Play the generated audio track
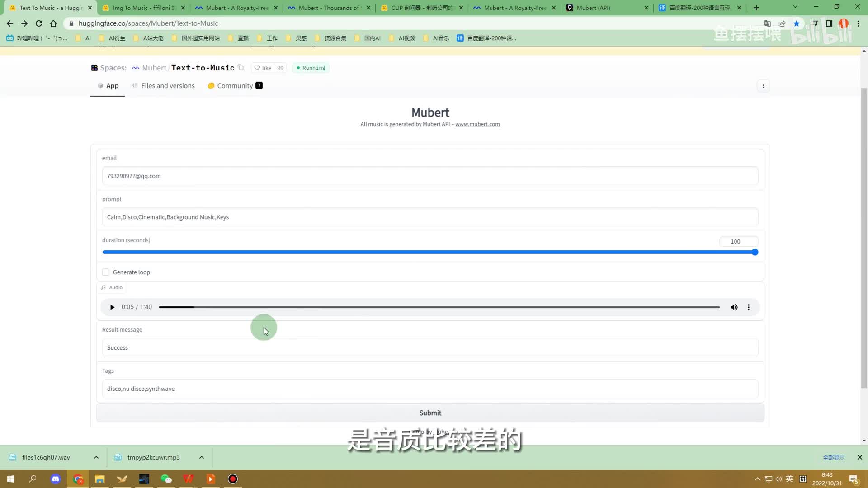Viewport: 868px width, 488px height. tap(112, 307)
